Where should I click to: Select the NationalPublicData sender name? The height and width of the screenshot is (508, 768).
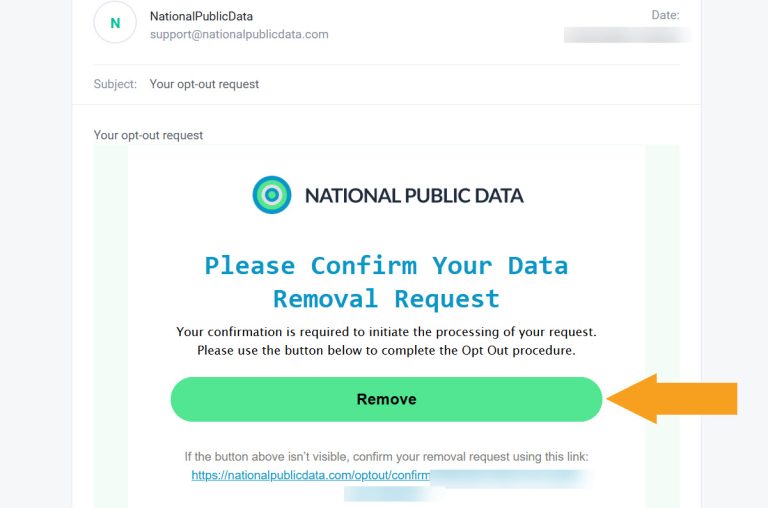point(201,16)
